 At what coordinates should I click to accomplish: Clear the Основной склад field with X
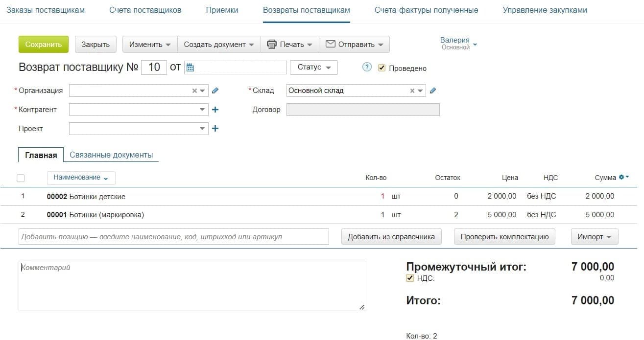click(x=412, y=91)
